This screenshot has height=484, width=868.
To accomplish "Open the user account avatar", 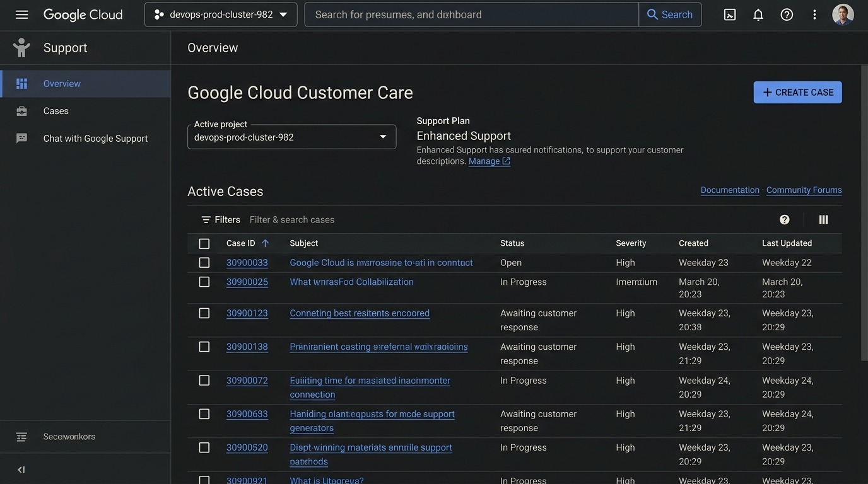I will pos(843,14).
